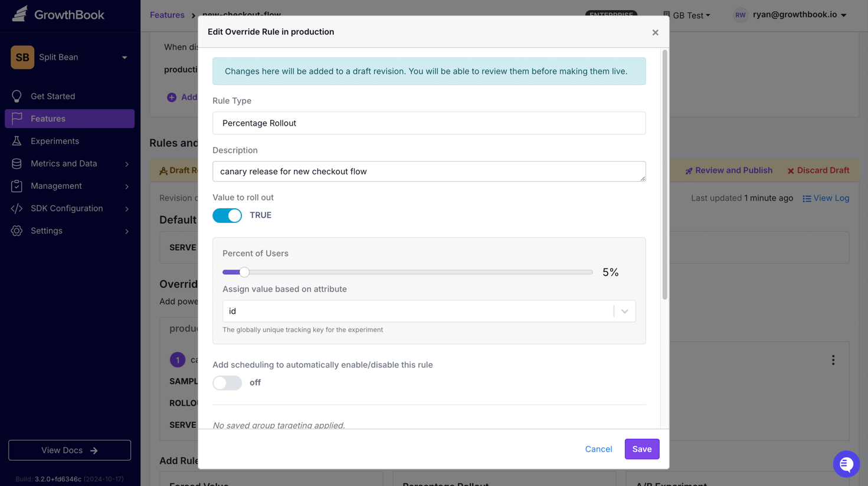Click the Settings gear icon
Screen dimensions: 868x486
point(17,231)
